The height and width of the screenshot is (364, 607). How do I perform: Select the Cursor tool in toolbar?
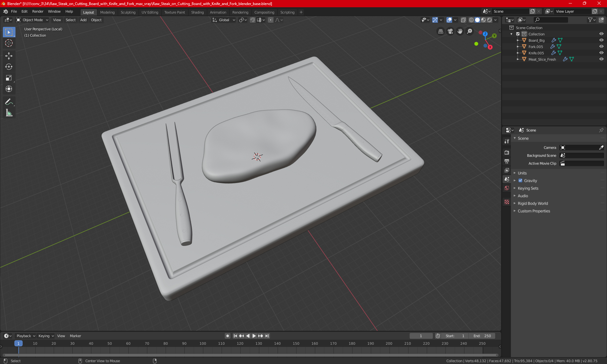[x=9, y=43]
